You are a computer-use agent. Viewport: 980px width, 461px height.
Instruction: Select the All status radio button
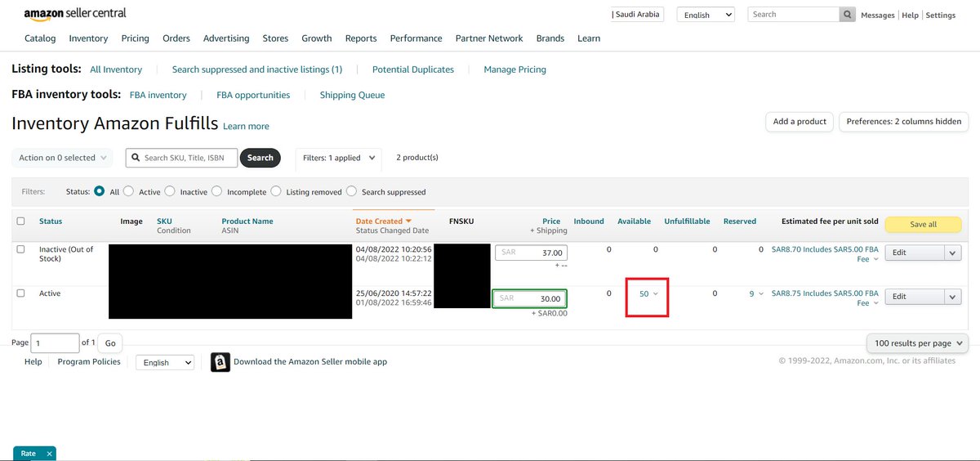coord(100,191)
